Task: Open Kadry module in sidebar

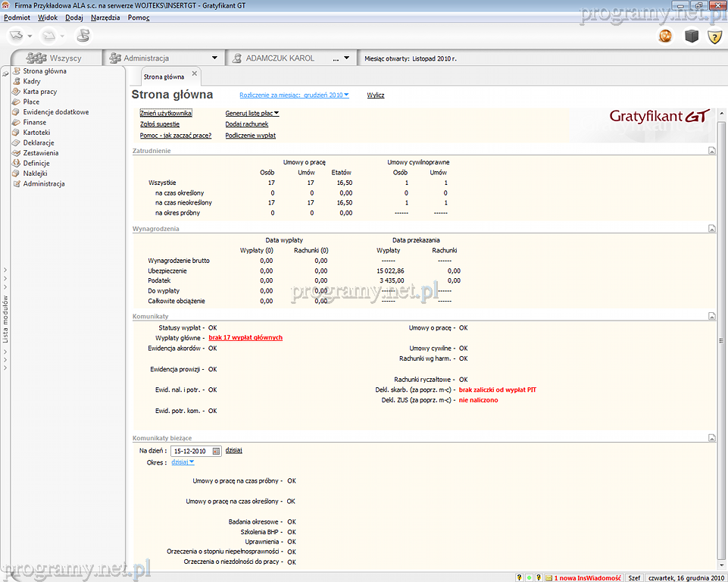Action: 32,81
